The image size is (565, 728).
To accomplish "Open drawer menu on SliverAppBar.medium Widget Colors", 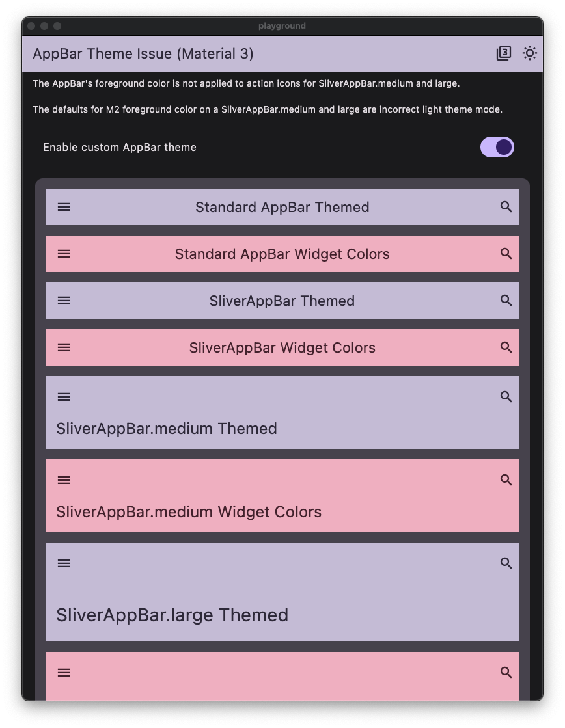I will tap(63, 479).
